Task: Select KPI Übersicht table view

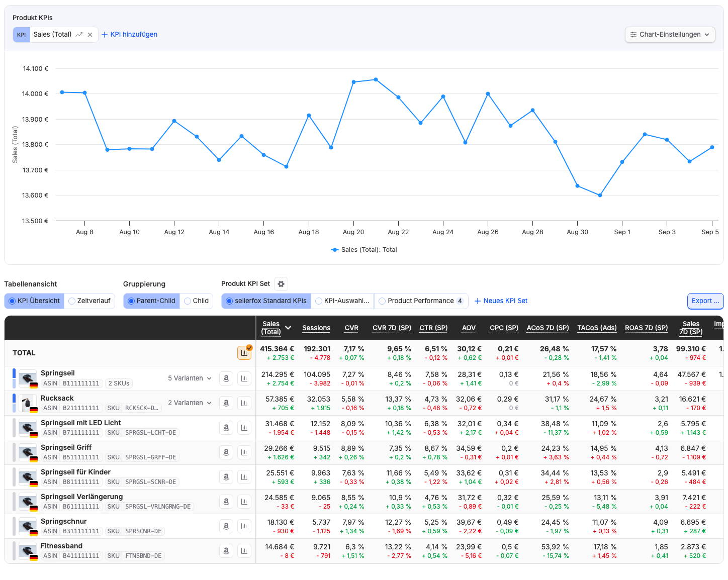Action: (x=34, y=301)
